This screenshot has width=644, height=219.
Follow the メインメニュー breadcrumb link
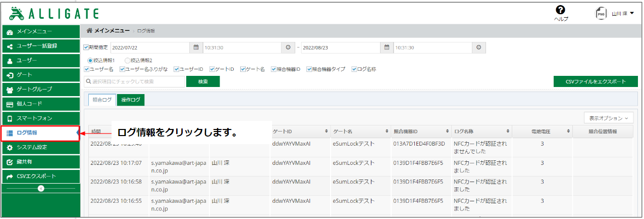(x=112, y=31)
